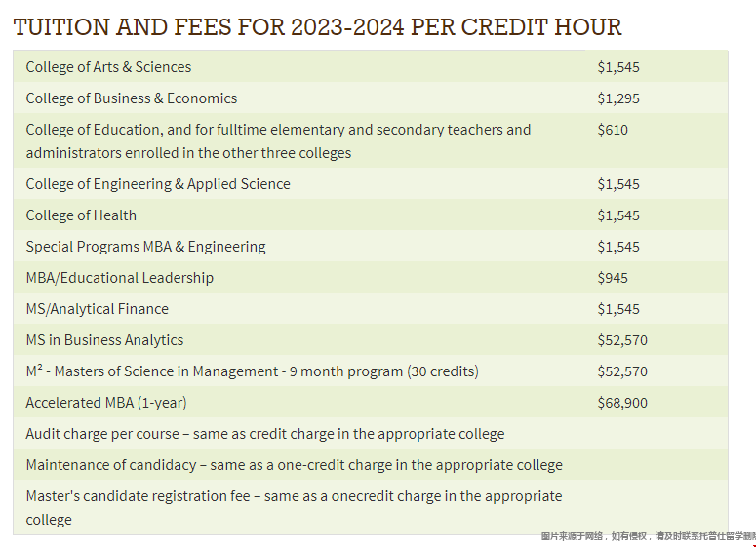The width and height of the screenshot is (756, 547).
Task: Click the $610 tuition value
Action: coord(613,130)
